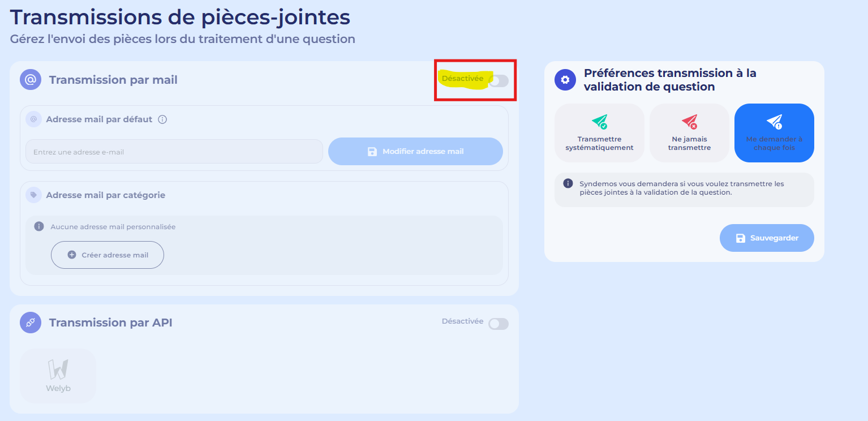Click the info icon beside Aucune adresse mail personnalisée
The image size is (868, 421).
(x=39, y=226)
